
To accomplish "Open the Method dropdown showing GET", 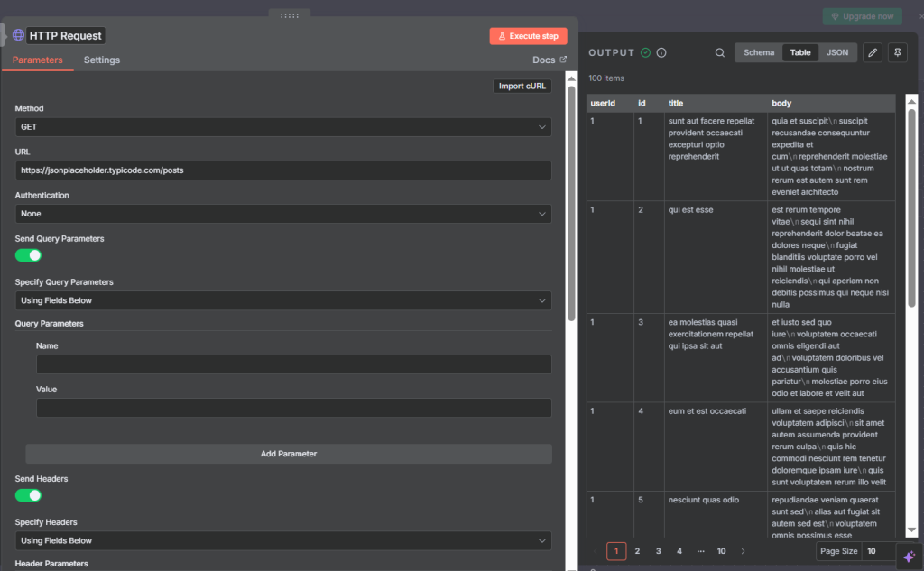I will point(282,127).
